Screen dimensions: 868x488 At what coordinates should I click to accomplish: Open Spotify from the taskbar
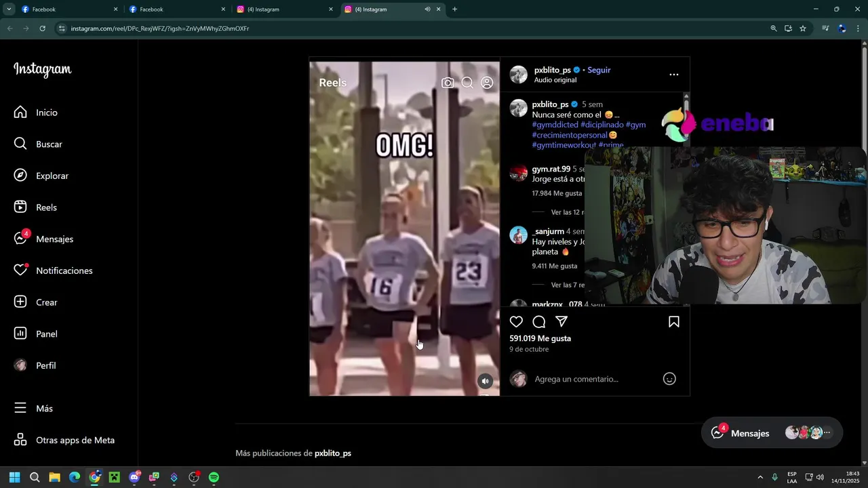coord(214,477)
